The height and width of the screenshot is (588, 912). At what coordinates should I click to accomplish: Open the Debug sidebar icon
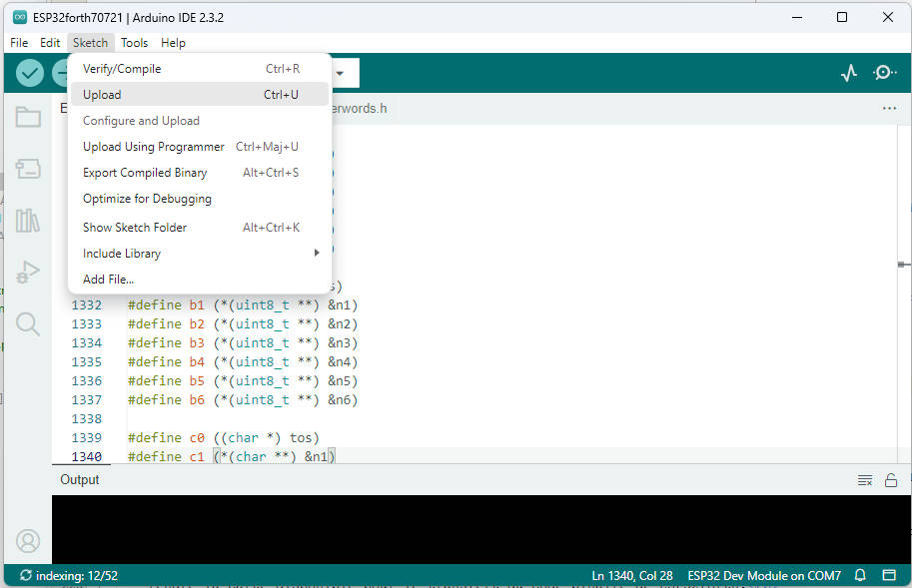pyautogui.click(x=27, y=272)
